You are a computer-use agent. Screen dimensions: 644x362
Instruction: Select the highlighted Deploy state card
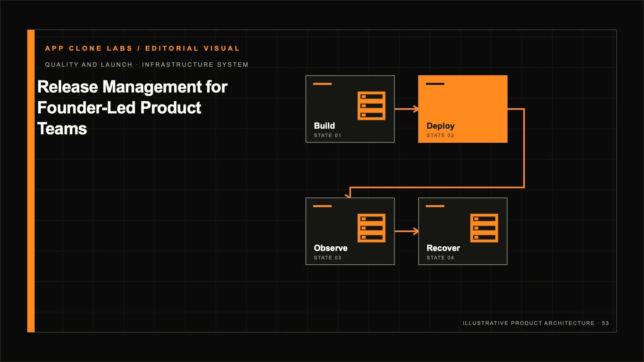[463, 109]
